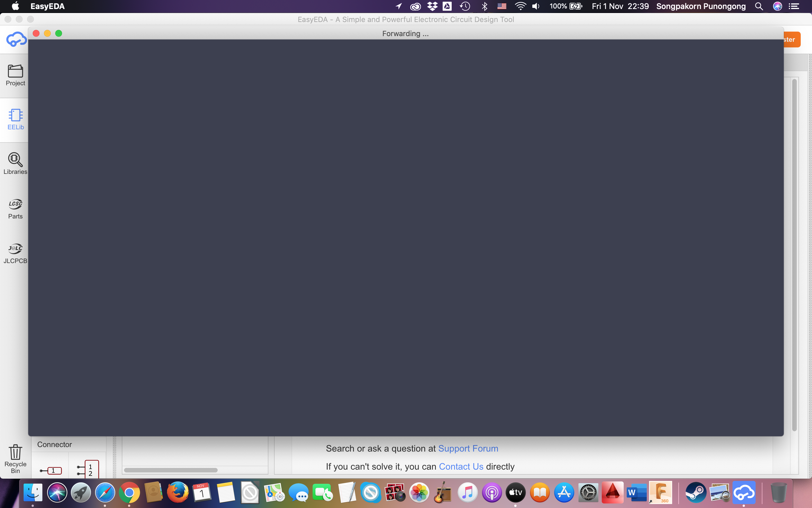Image resolution: width=812 pixels, height=508 pixels.
Task: Open the Wi-Fi status menu
Action: point(520,6)
